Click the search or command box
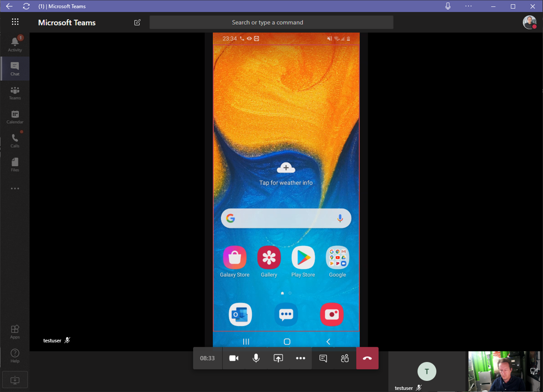543x392 pixels. point(271,23)
